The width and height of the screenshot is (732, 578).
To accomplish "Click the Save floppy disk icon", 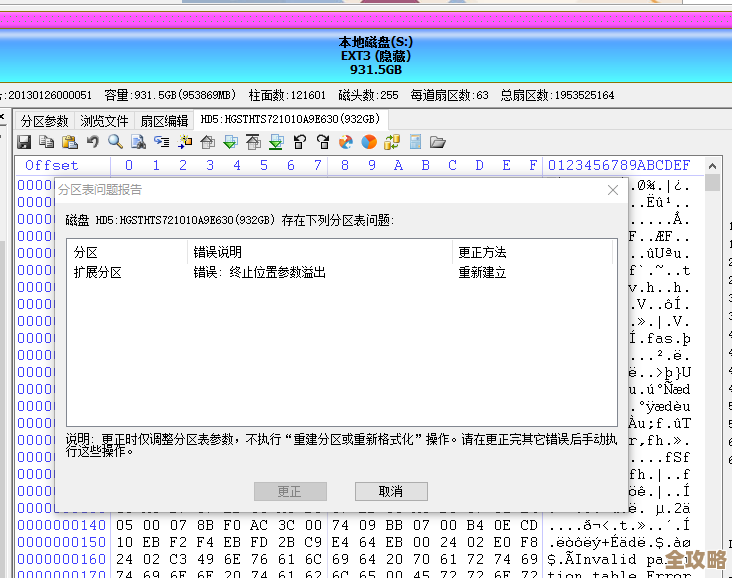I will (24, 142).
